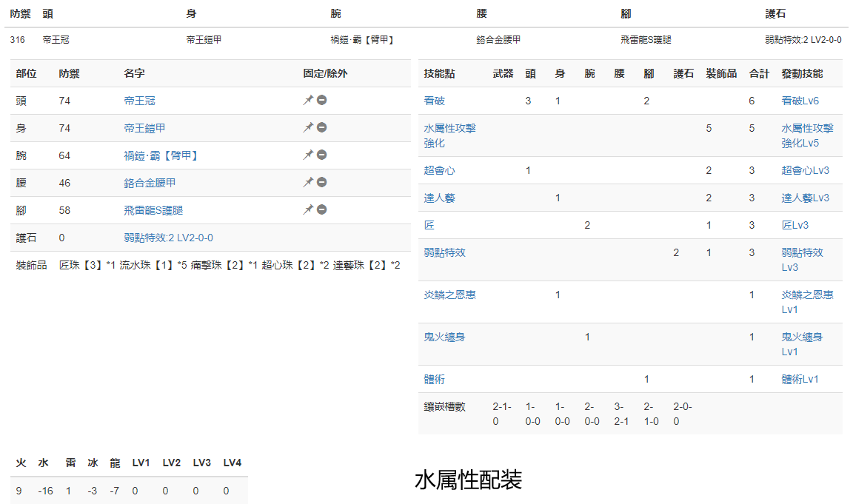This screenshot has width=853, height=504.
Task: Open the 體術Lv1 activated skill link
Action: (800, 380)
